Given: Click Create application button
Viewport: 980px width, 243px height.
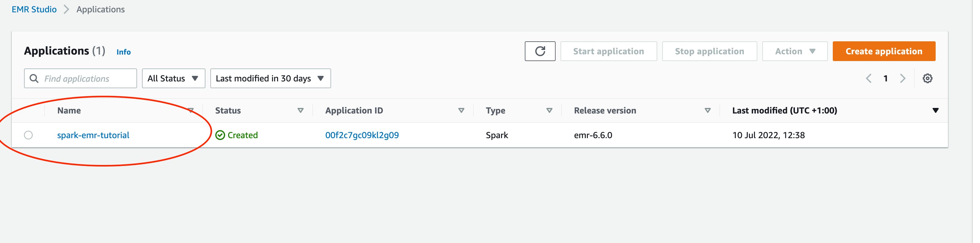Looking at the screenshot, I should pos(883,51).
